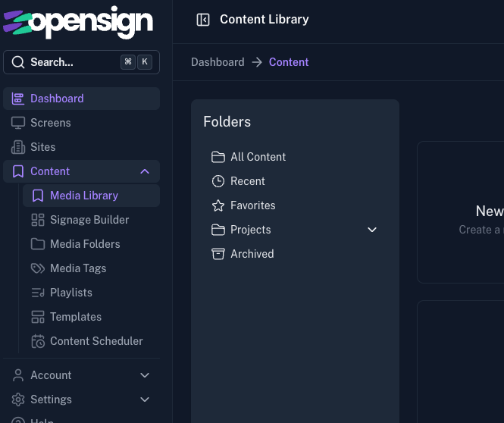Click the Sites building icon
The height and width of the screenshot is (423, 504).
[x=18, y=147]
